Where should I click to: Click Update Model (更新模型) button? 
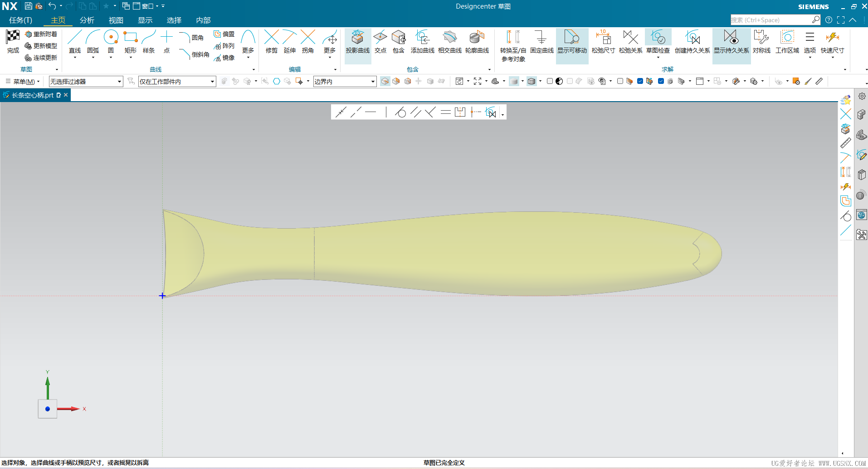tap(41, 46)
